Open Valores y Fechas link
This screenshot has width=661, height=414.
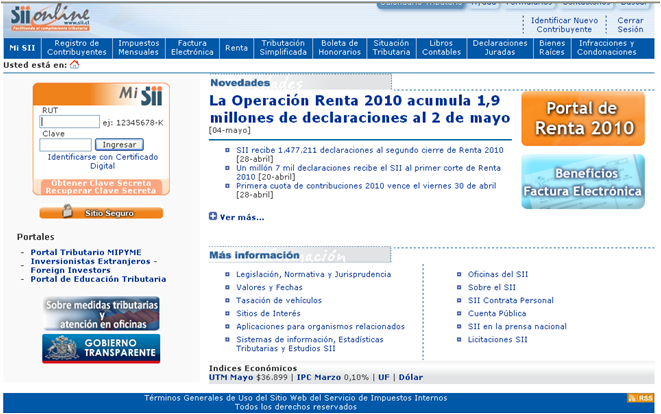(x=269, y=288)
